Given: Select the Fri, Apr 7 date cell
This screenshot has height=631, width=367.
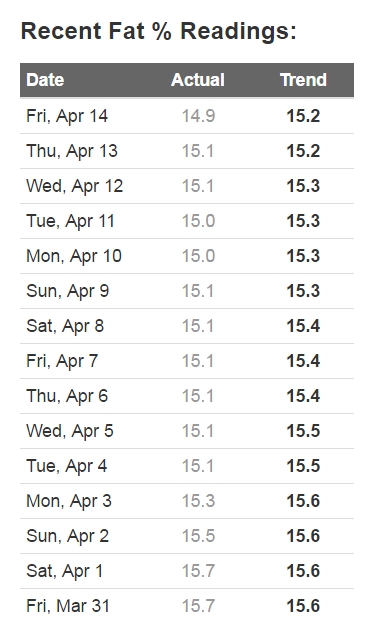Looking at the screenshot, I should tap(62, 361).
